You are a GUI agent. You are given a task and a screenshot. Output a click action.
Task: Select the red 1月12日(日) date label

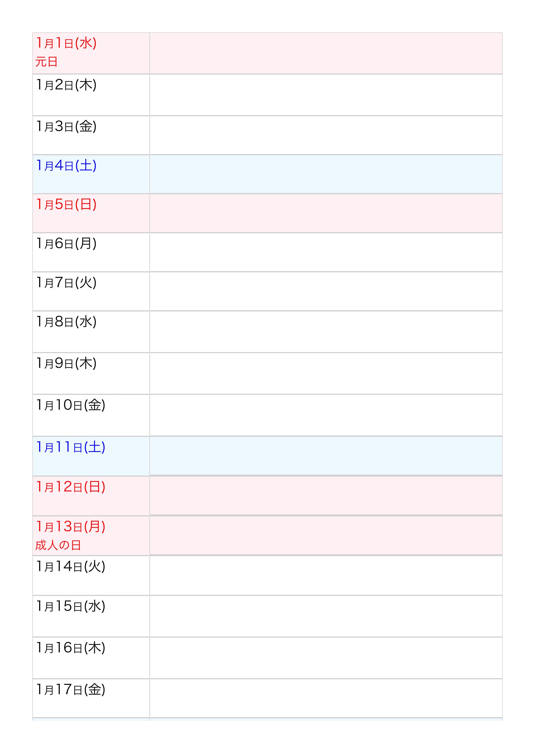tap(71, 487)
